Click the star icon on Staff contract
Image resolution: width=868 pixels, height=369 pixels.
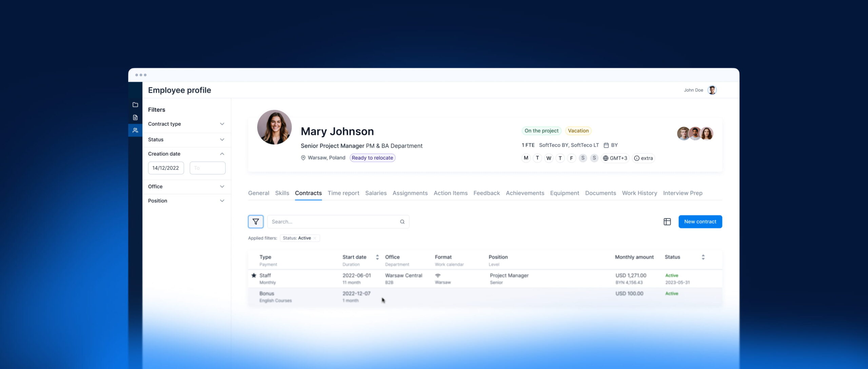254,275
